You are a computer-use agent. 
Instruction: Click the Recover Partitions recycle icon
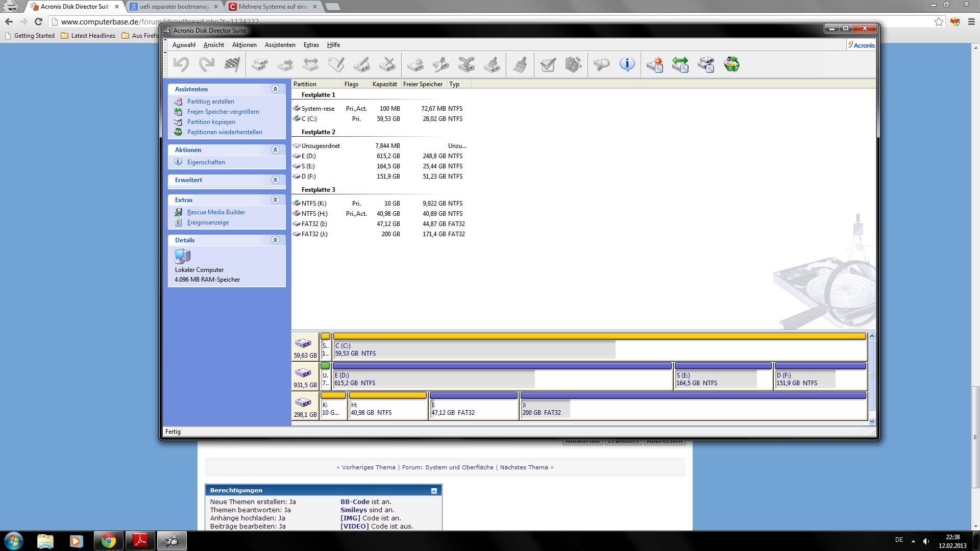tap(731, 65)
